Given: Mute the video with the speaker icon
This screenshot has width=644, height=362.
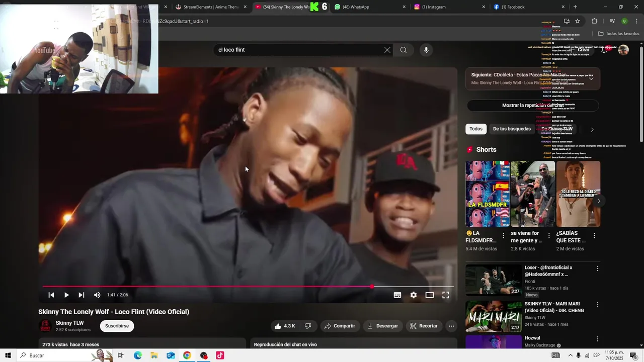Looking at the screenshot, I should click(x=97, y=295).
